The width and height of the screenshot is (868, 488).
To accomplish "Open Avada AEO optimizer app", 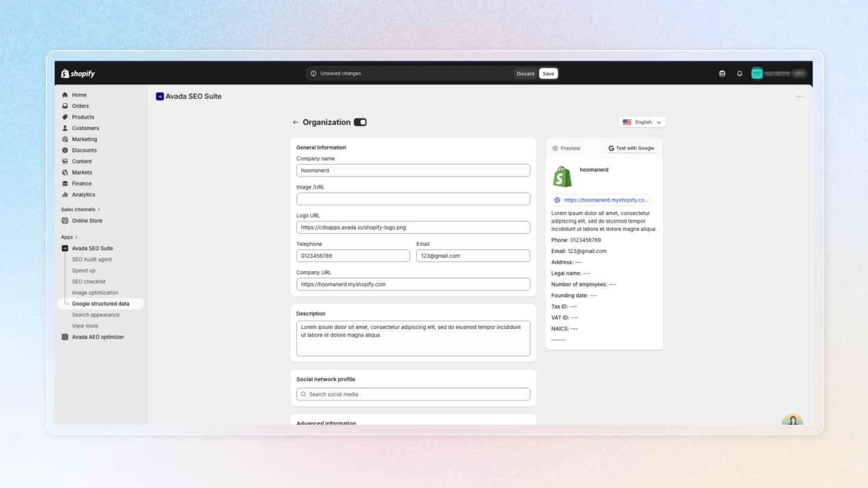I will (x=98, y=337).
